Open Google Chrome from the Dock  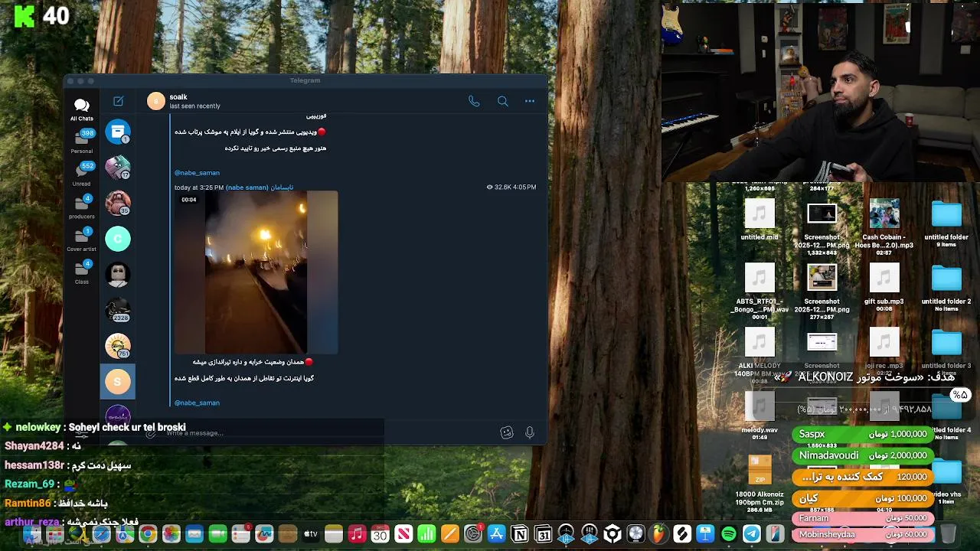click(148, 534)
